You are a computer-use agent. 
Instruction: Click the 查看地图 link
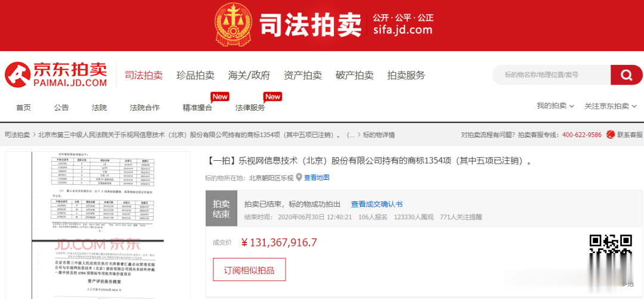317,177
